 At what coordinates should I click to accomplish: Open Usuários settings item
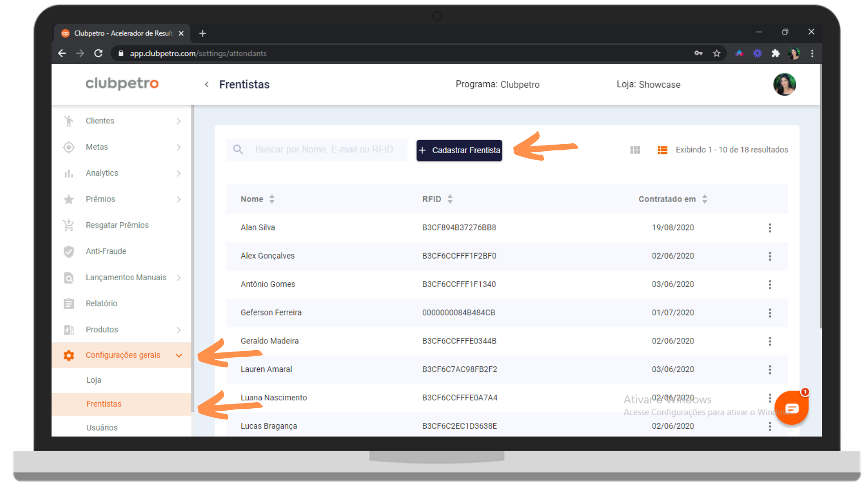click(102, 427)
